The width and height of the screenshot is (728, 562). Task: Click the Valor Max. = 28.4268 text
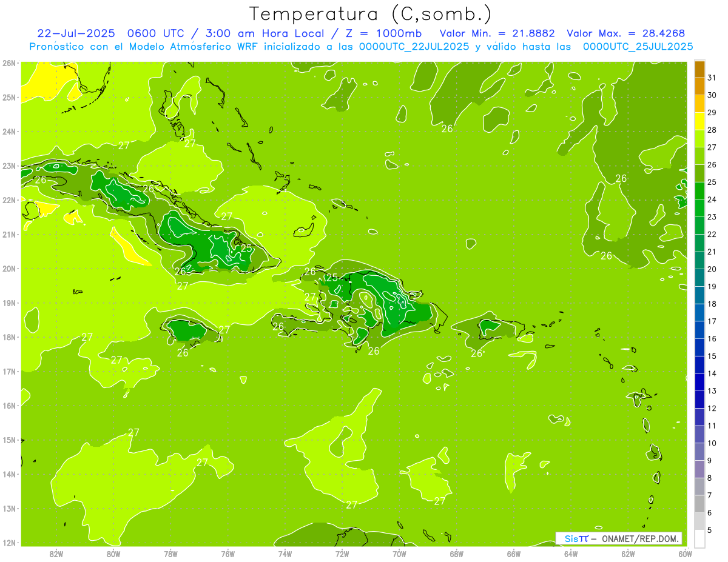click(627, 33)
